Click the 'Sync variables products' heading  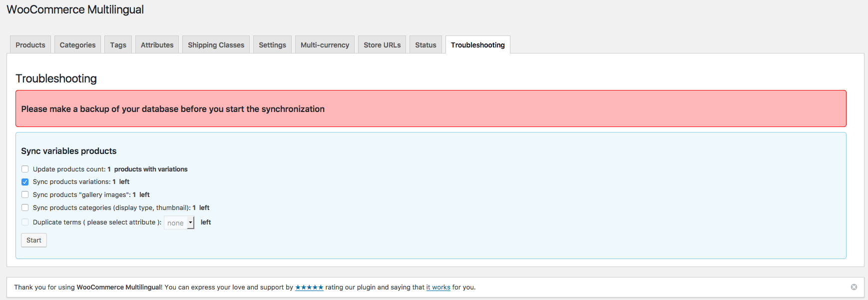pyautogui.click(x=69, y=151)
